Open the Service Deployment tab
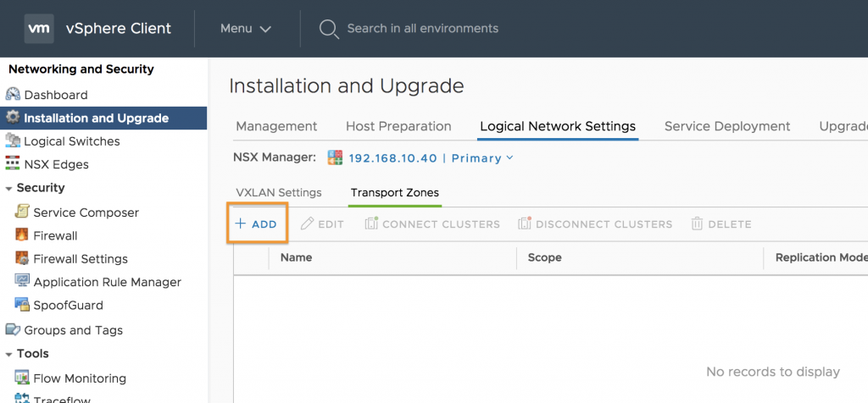Viewport: 868px width, 403px height. 727,126
